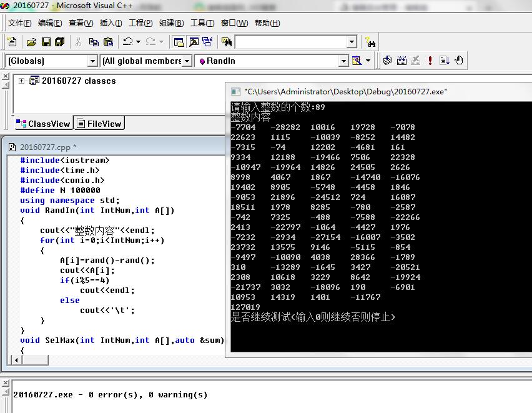
Task: Click the console prompt 是否继续测试 line
Action: (x=313, y=317)
